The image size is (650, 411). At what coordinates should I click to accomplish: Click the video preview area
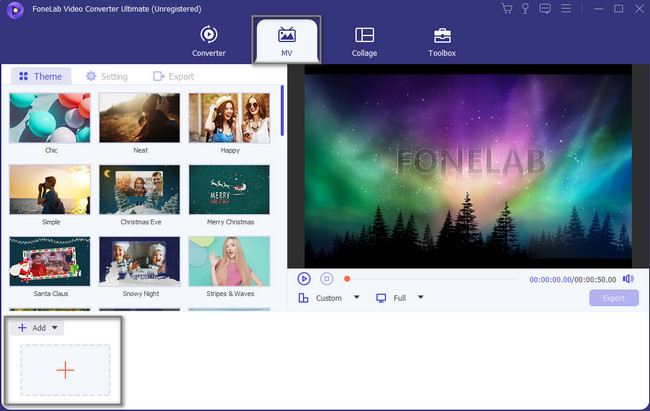click(468, 166)
